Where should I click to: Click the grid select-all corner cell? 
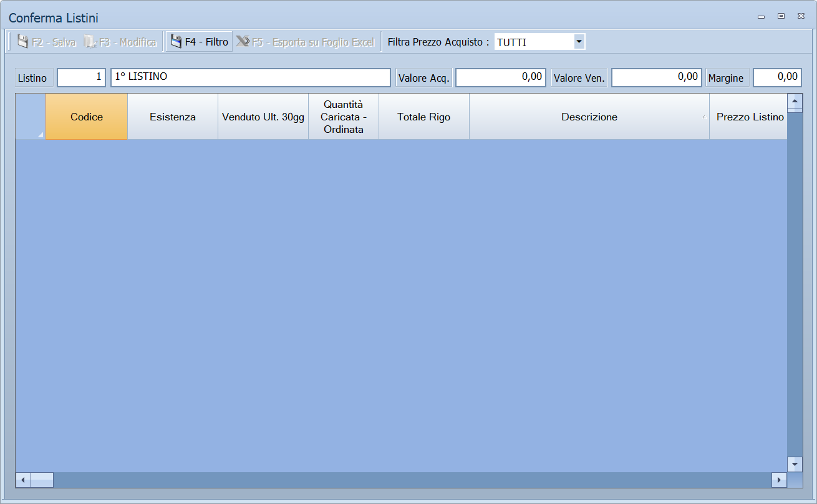pos(31,117)
